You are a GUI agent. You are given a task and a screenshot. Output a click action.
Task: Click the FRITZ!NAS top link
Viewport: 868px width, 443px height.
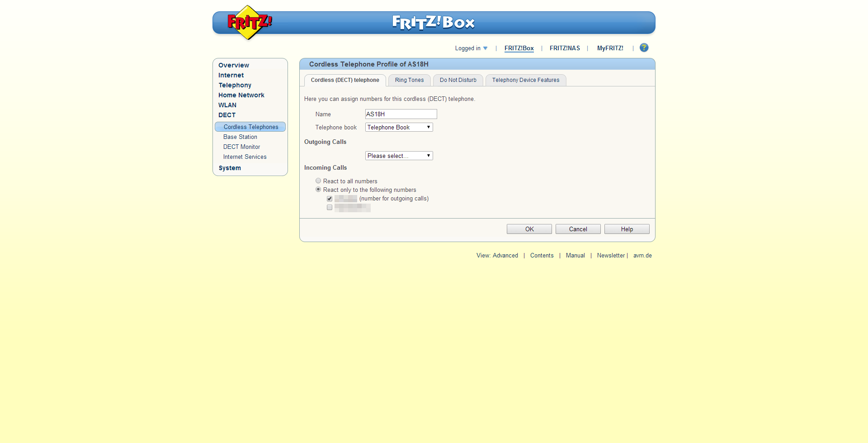(565, 48)
